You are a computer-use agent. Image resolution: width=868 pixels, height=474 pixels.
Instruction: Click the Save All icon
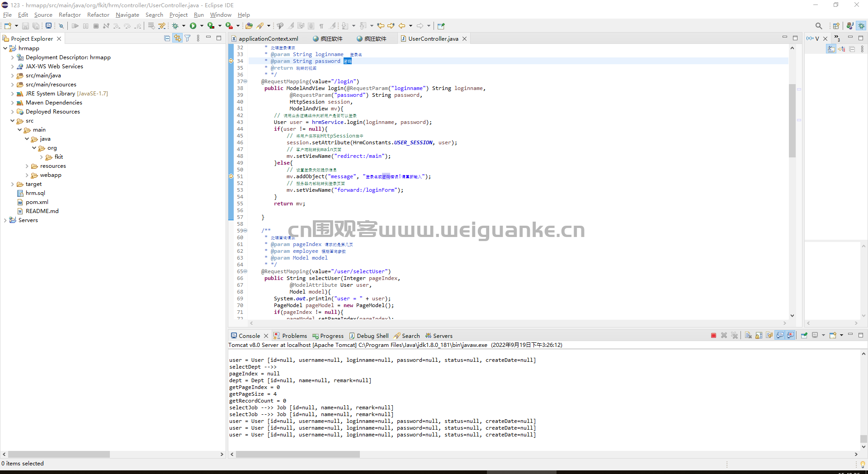[36, 26]
